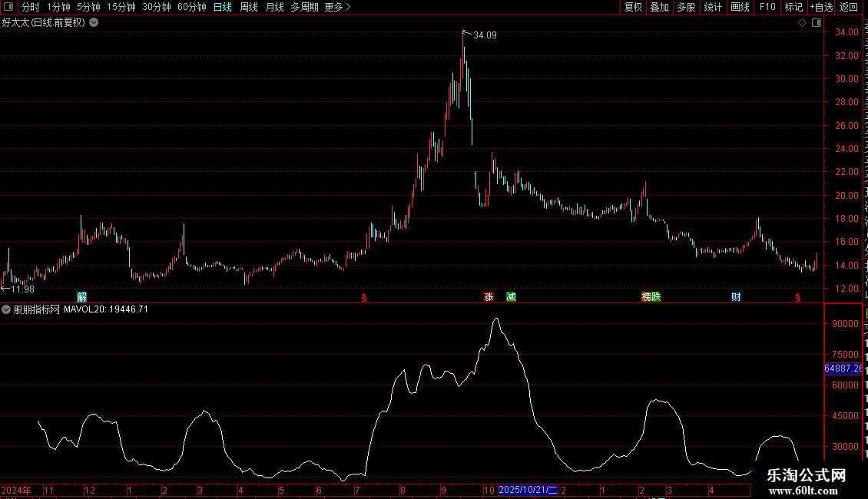This screenshot has height=499, width=868.
Task: Click the 2025/10/21/二 date label
Action: coord(528,490)
